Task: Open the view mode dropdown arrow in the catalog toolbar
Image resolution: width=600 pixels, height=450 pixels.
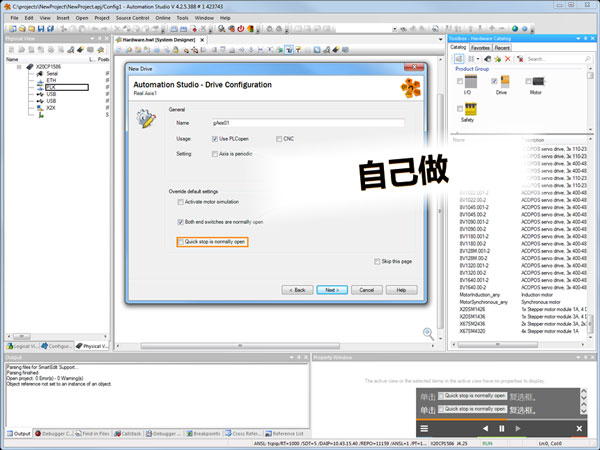Action: pyautogui.click(x=478, y=59)
